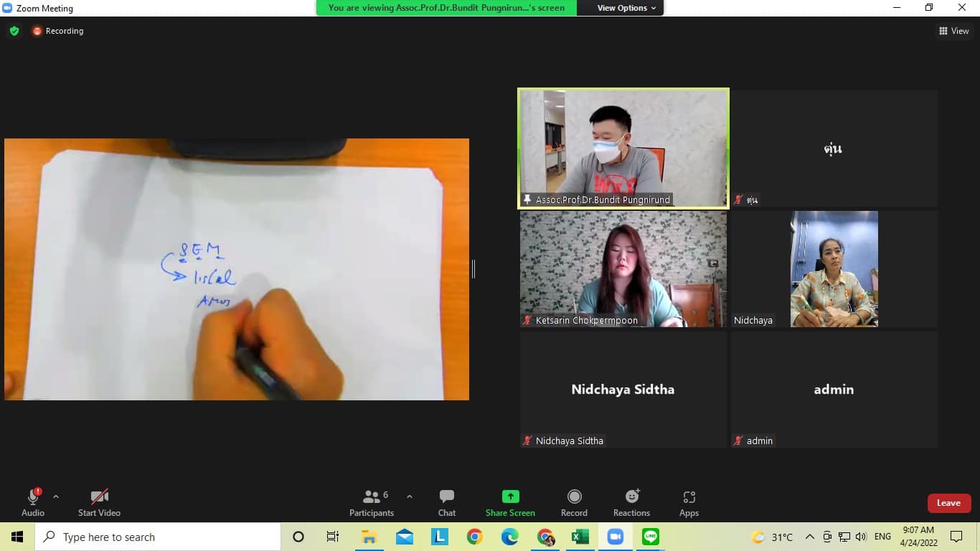Open the Chat panel
The image size is (980, 551).
(446, 502)
